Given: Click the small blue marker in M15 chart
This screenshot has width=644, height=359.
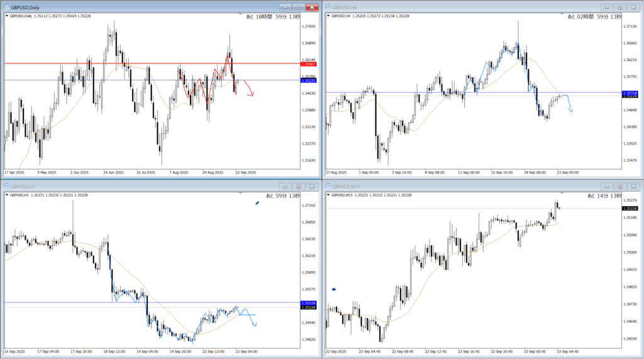Looking at the screenshot, I should [334, 289].
